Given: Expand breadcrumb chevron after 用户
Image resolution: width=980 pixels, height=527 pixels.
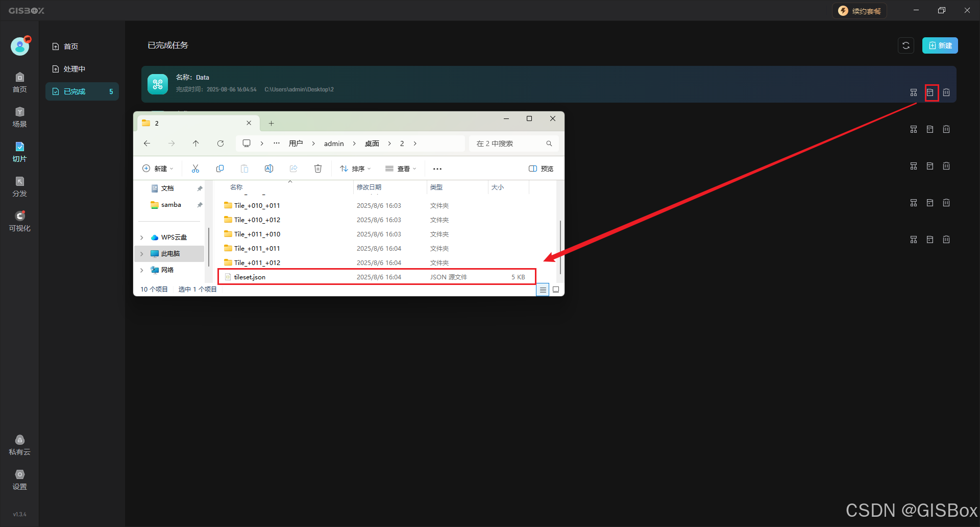Looking at the screenshot, I should click(313, 143).
